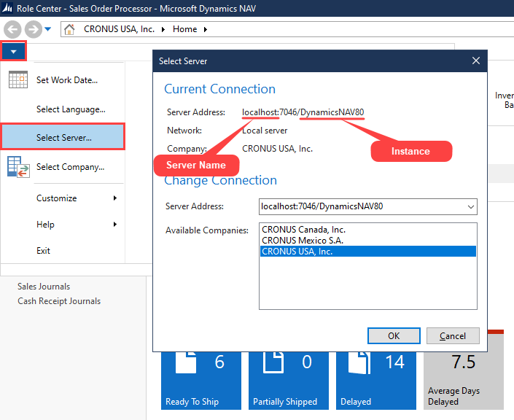This screenshot has height=420, width=514.
Task: Click the Server Address combo box field
Action: pos(367,206)
